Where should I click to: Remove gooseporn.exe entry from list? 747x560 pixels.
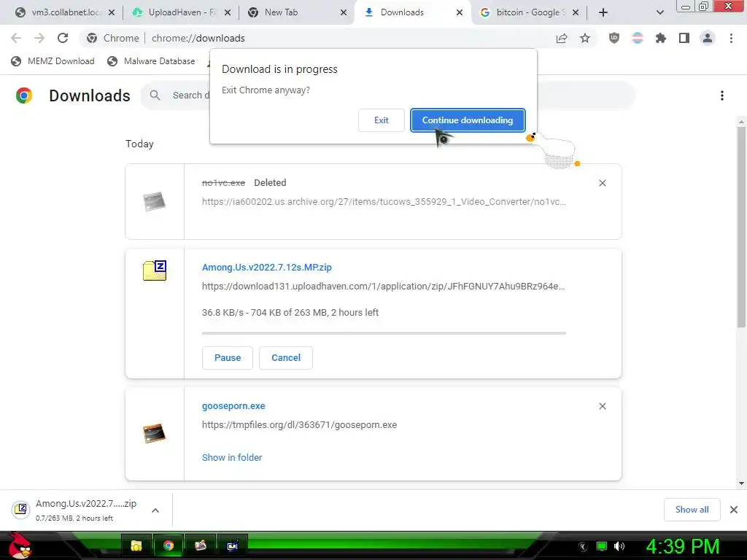pyautogui.click(x=602, y=406)
